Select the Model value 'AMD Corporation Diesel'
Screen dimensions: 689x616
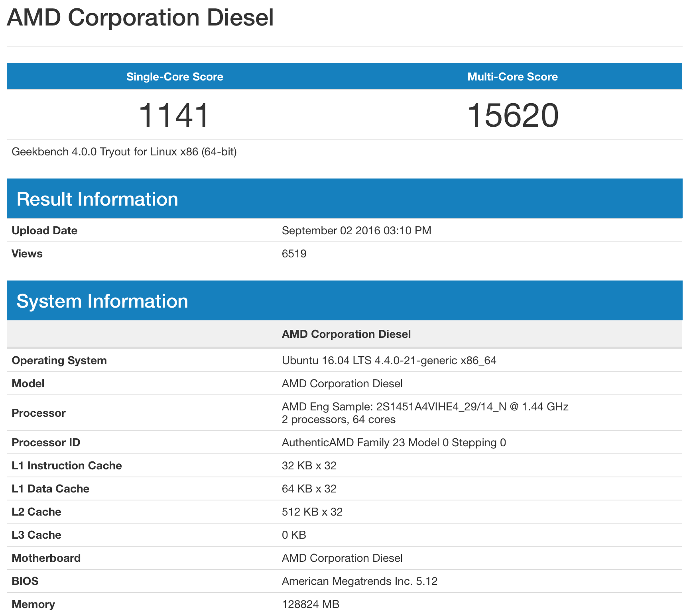pos(342,384)
